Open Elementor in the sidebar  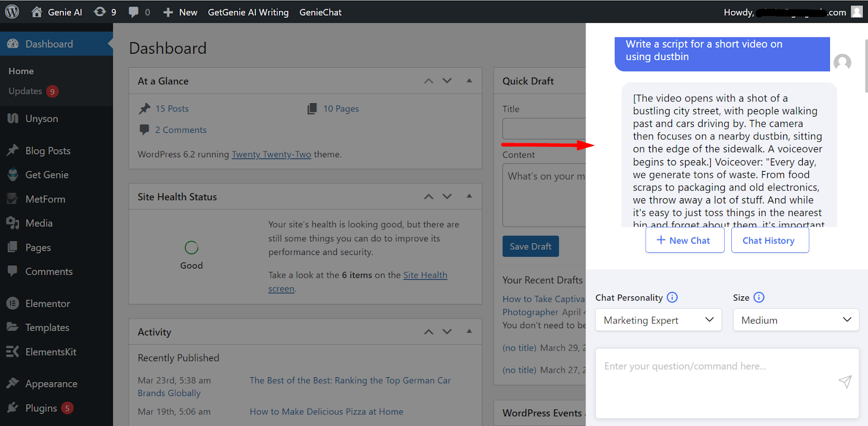[x=47, y=304]
